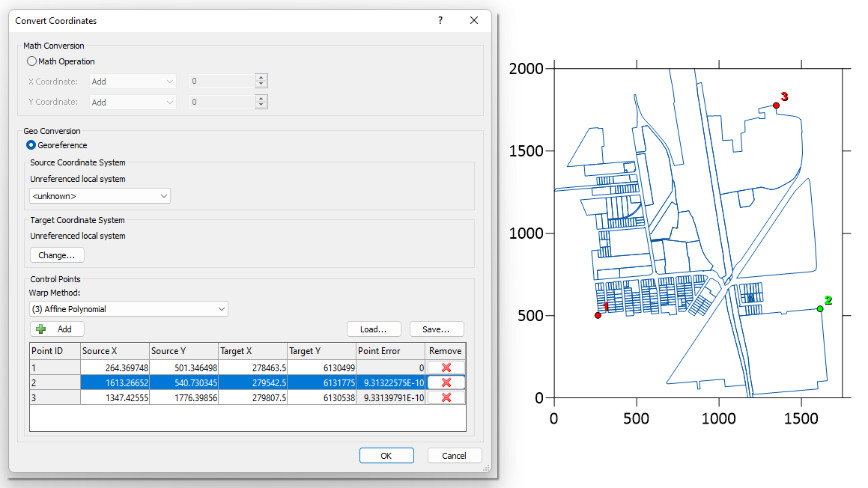Confirm the conversion with OK

tap(386, 455)
